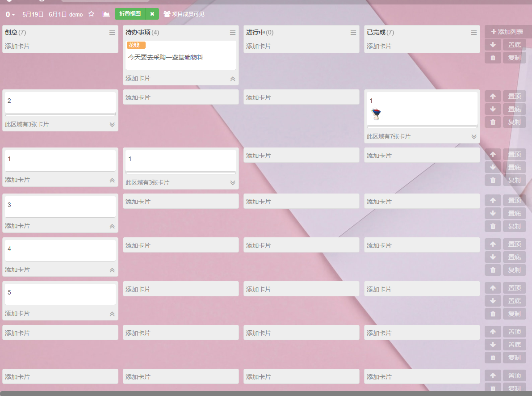Move the card 2 swimlane up with arrow
Viewport: 532px width, 396px height.
point(493,96)
